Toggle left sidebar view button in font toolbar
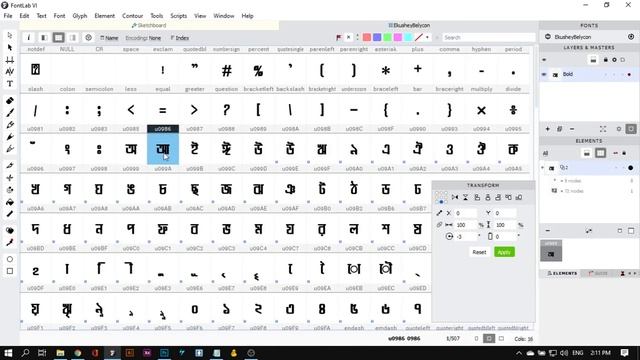Screen dimensions: 640x360 point(44,38)
